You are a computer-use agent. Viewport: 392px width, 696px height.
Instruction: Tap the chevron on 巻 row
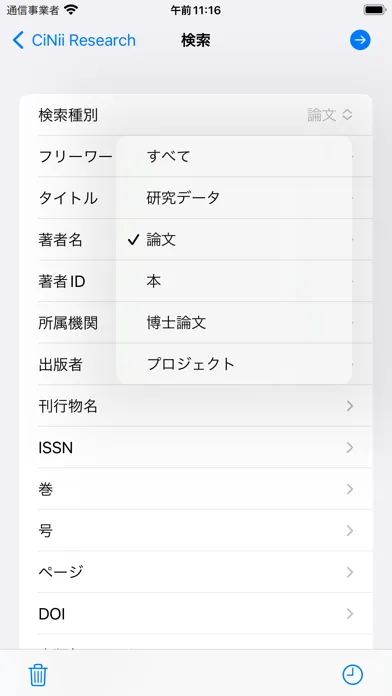point(350,489)
